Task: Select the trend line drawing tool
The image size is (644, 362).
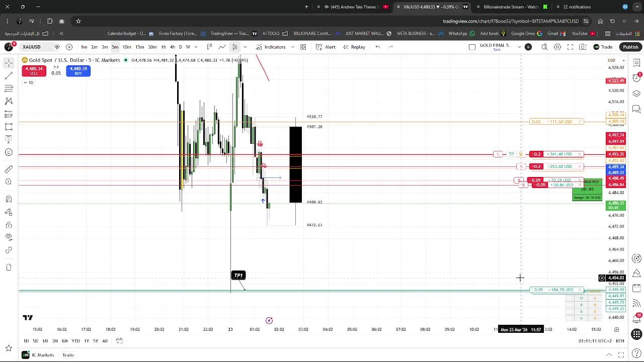Action: (9, 75)
